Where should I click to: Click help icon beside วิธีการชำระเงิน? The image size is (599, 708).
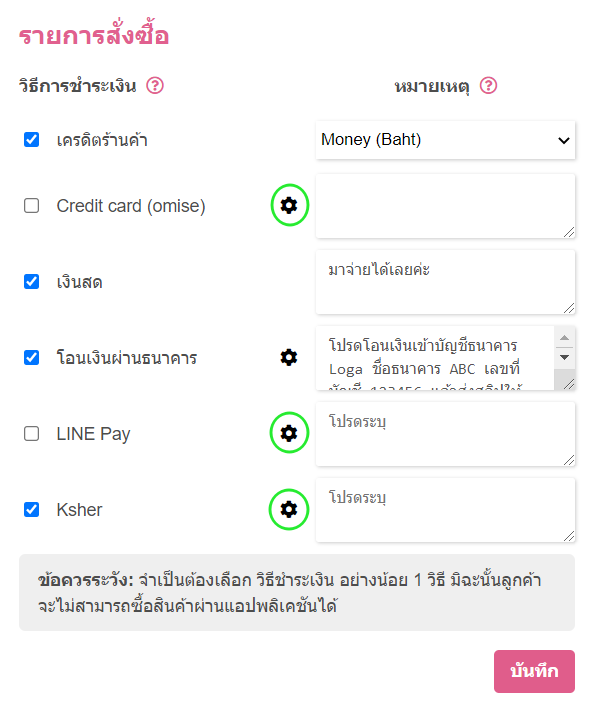[x=155, y=85]
